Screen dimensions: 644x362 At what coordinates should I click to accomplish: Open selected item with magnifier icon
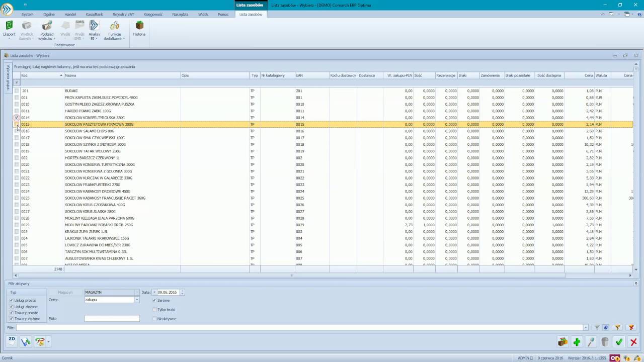591,342
